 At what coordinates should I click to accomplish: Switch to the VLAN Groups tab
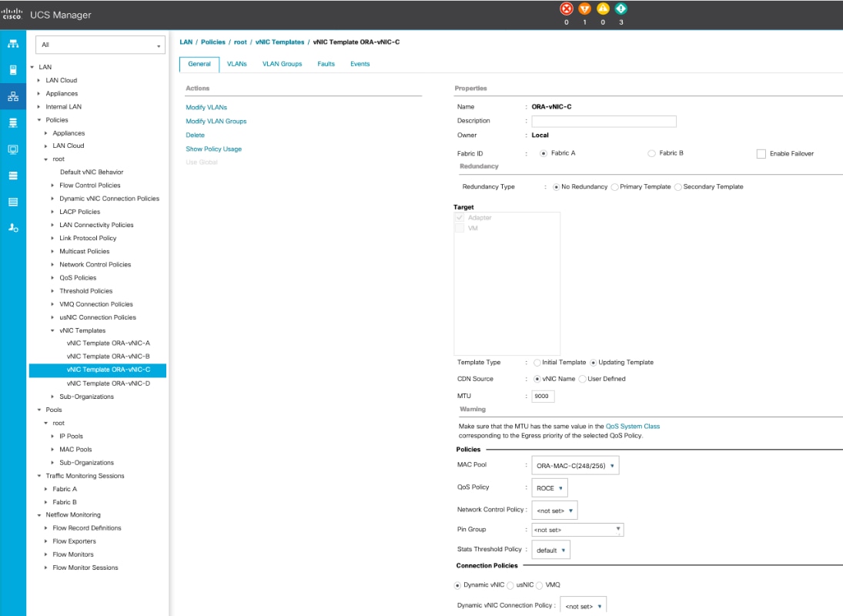283,64
